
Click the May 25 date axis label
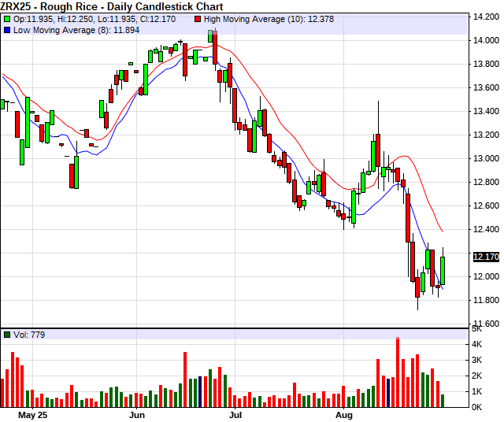point(32,413)
